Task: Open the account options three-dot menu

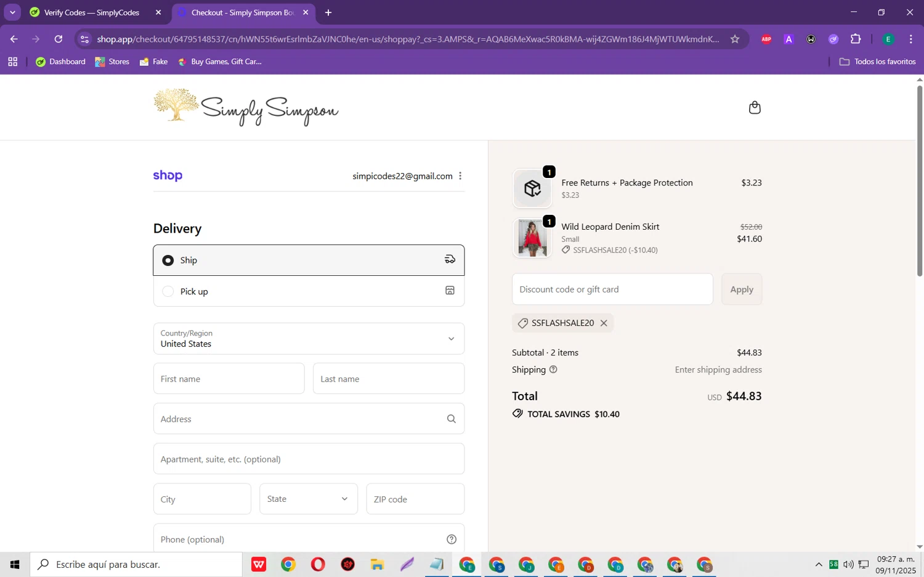Action: pos(460,176)
